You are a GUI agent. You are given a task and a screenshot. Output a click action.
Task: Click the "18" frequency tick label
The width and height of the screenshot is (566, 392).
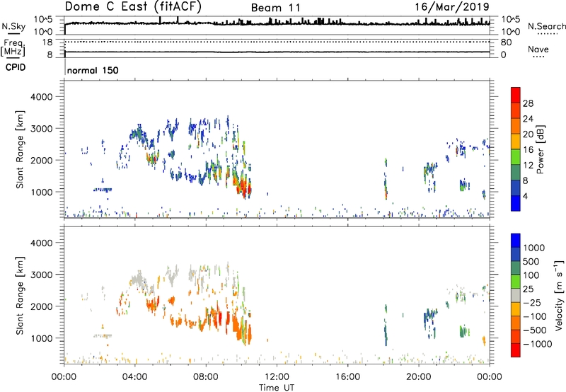47,42
